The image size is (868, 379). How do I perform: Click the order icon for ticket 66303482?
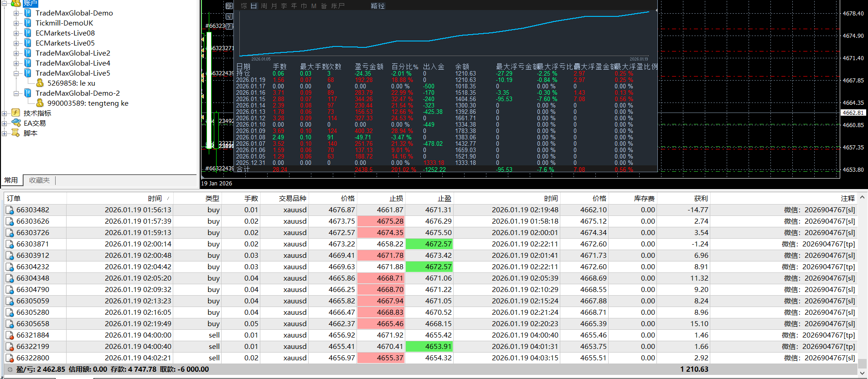[x=10, y=210]
